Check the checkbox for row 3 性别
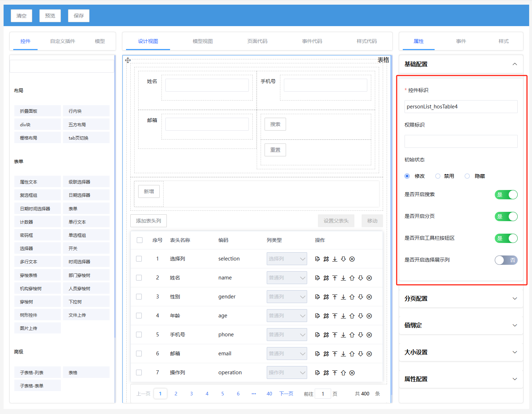Image resolution: width=532 pixels, height=414 pixels. 139,297
